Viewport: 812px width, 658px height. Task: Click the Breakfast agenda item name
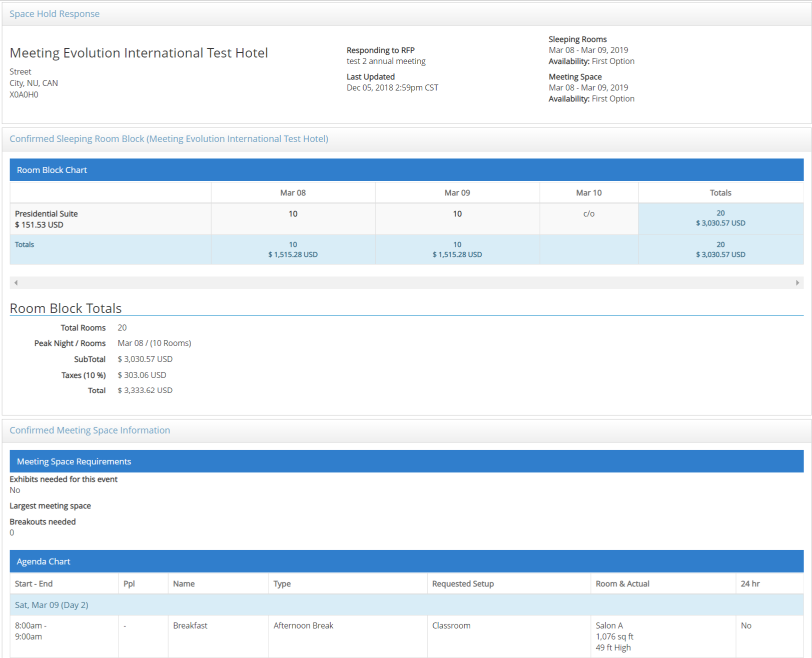click(190, 626)
